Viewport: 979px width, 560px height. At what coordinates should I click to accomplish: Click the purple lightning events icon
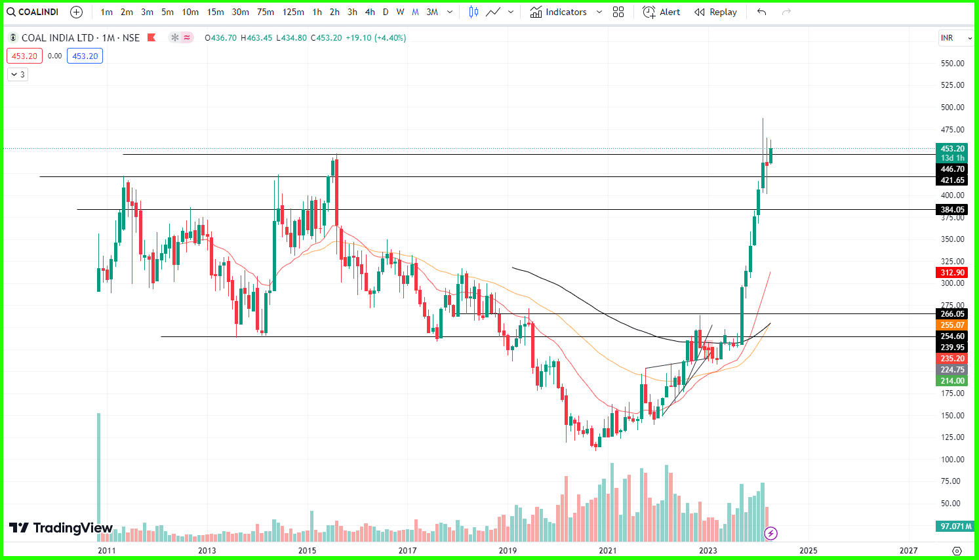click(771, 533)
